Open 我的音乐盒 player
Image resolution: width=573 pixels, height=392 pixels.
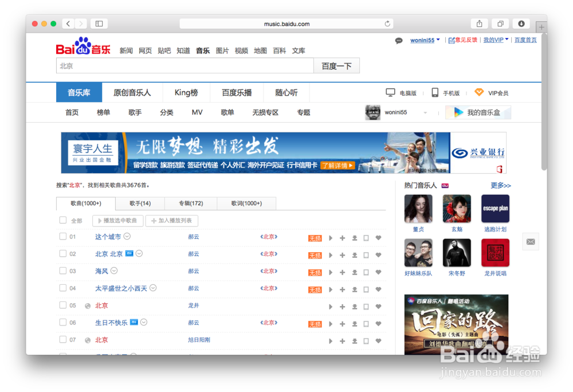(x=478, y=112)
